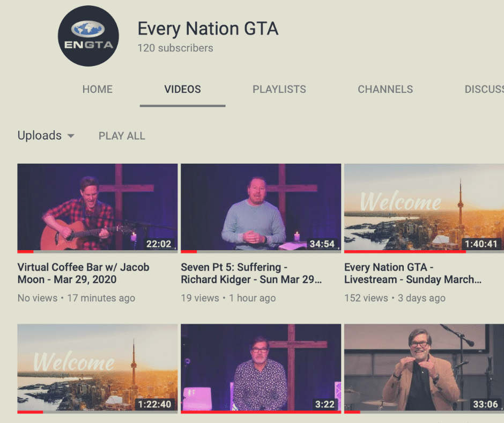Click '19 views • 1 hour ago' text

228,298
